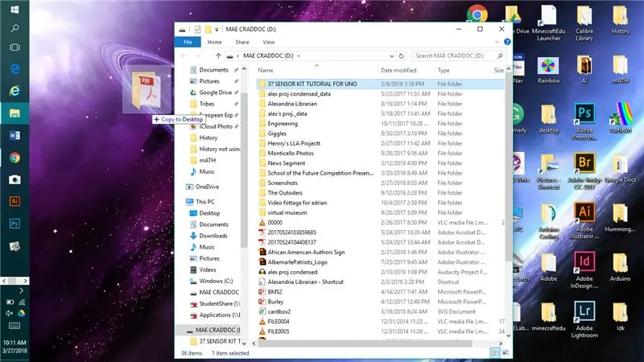This screenshot has height=362, width=644.
Task: Select OneDrive in navigation pane
Action: [x=207, y=187]
